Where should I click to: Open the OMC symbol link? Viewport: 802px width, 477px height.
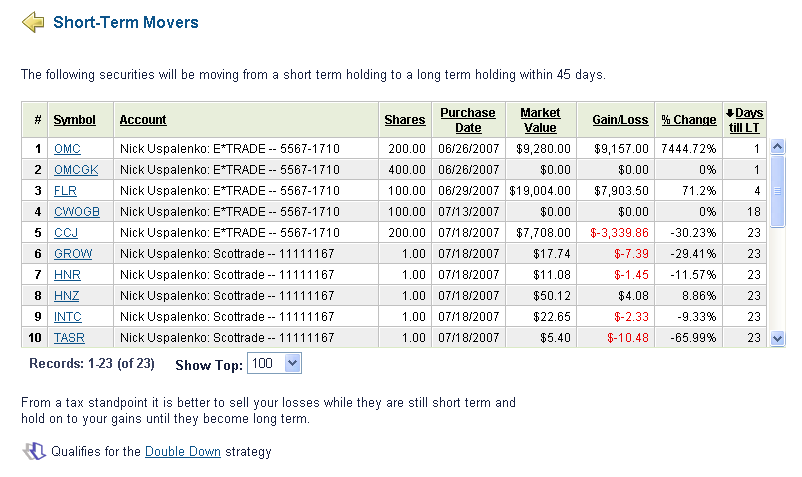tap(68, 149)
